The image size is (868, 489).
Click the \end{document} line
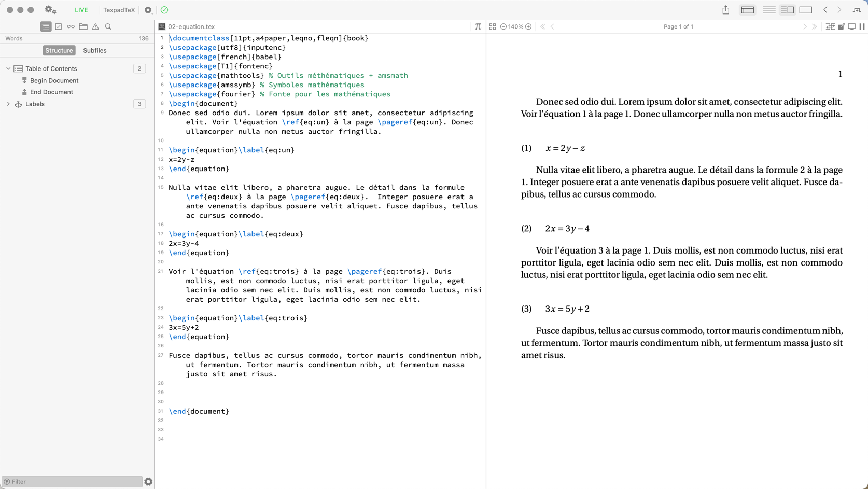(x=199, y=411)
